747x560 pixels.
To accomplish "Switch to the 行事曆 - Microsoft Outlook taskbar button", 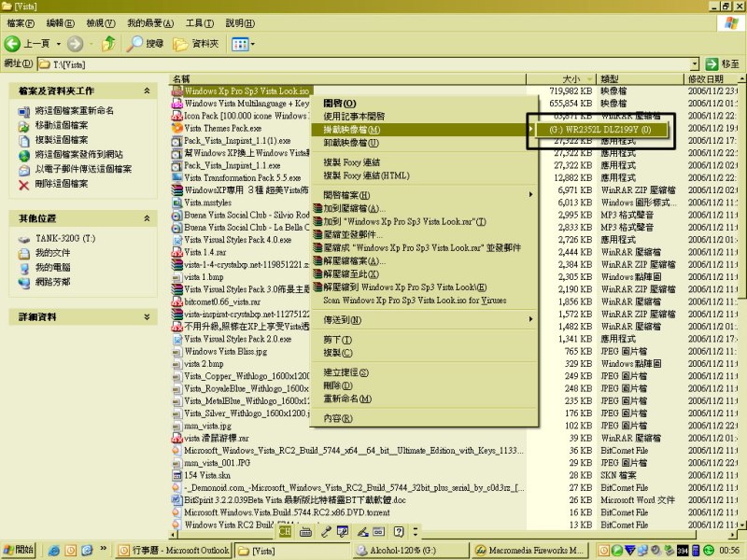I will 175,551.
